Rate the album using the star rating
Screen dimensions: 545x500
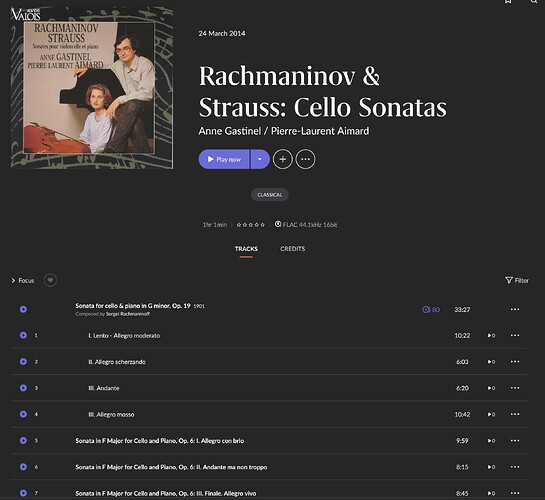click(x=250, y=225)
